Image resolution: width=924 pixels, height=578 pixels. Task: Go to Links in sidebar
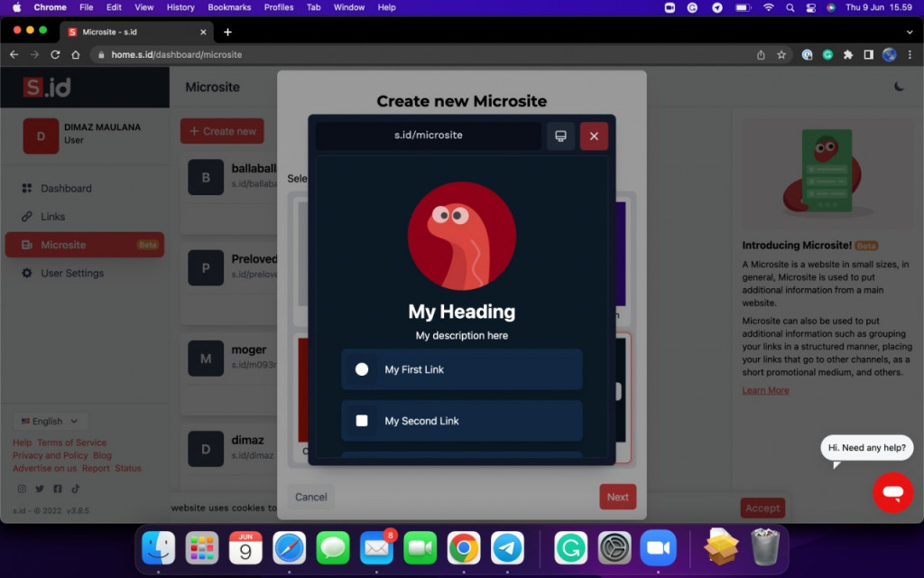coord(52,217)
